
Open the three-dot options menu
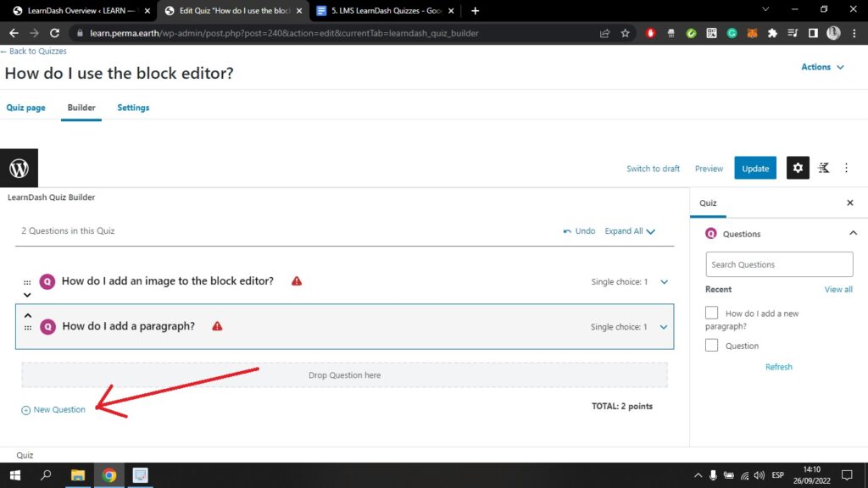(x=846, y=168)
